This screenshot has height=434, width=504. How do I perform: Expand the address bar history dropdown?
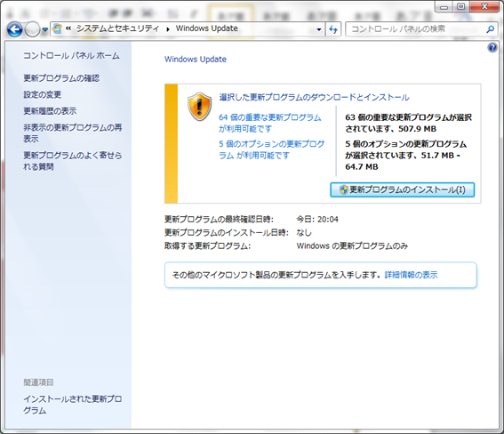[x=319, y=29]
